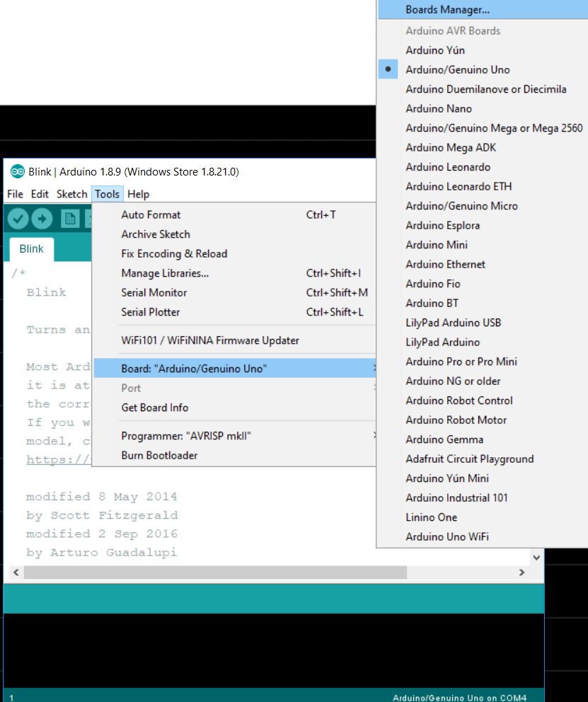Select Archive Sketch menu entry
Image resolution: width=588 pixels, height=702 pixels.
234,234
